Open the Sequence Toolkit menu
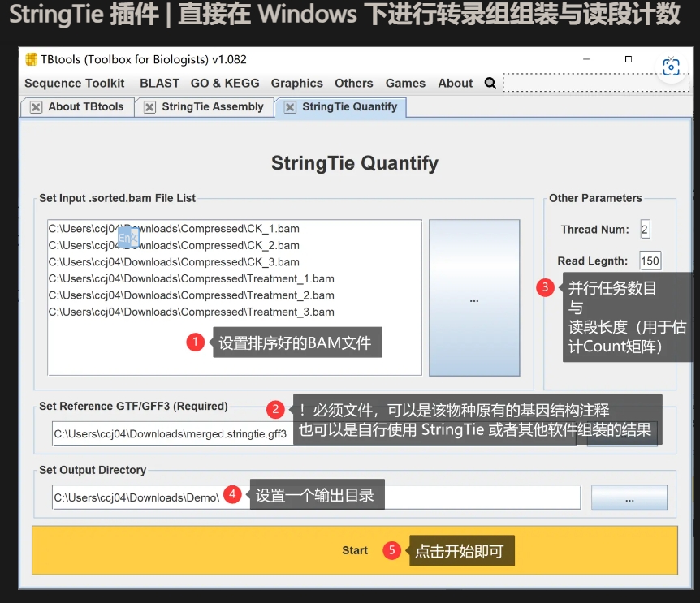Viewport: 700px width, 603px height. 74,83
